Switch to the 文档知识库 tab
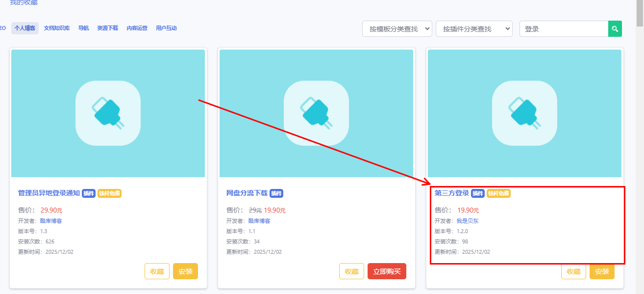 tap(56, 28)
